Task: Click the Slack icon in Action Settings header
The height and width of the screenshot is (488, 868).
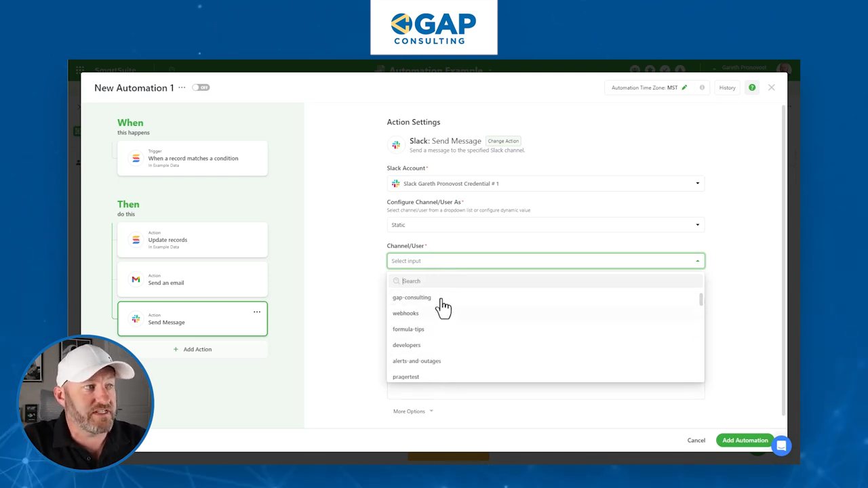Action: click(396, 145)
